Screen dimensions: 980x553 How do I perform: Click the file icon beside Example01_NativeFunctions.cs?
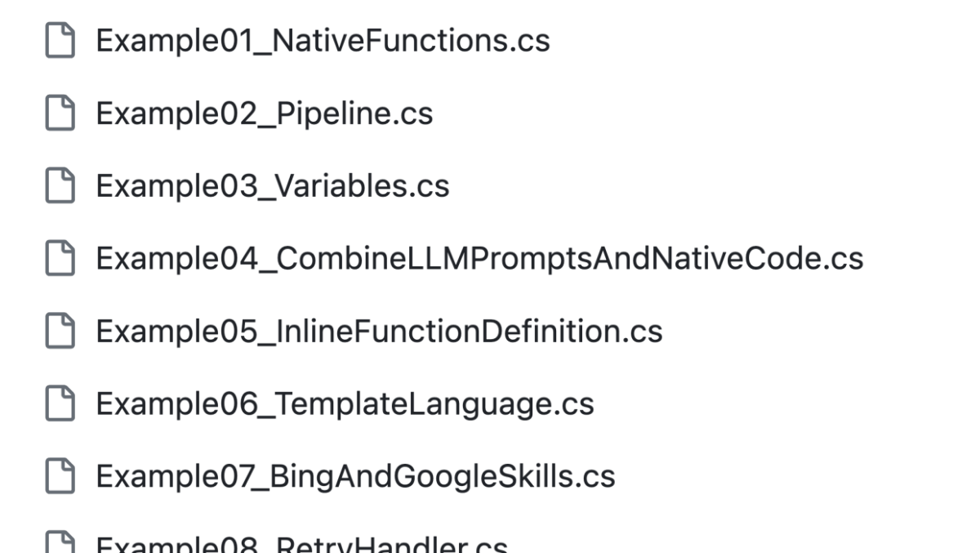point(58,39)
